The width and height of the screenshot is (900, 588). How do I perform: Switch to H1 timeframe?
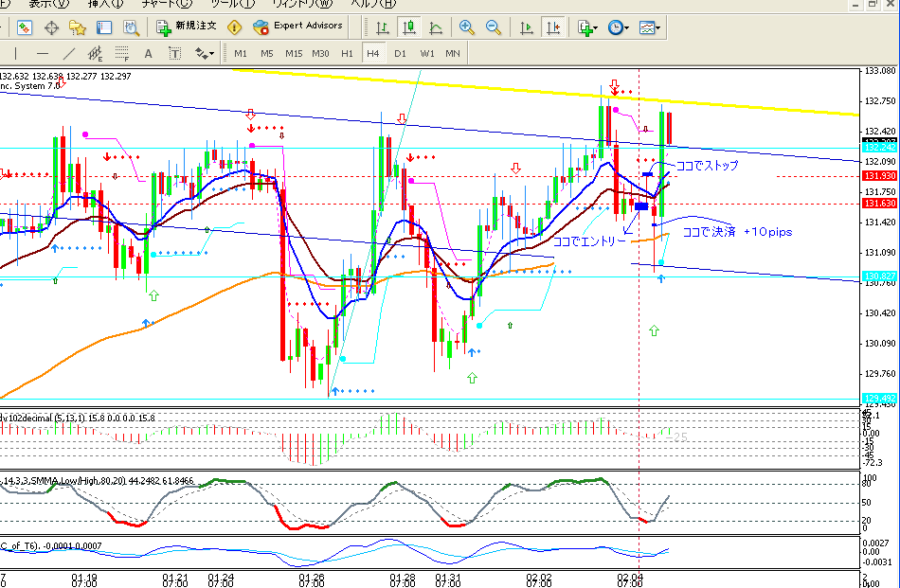tap(348, 53)
